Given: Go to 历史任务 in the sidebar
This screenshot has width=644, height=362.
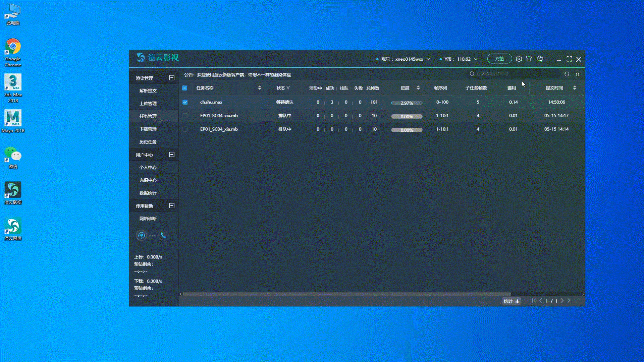Looking at the screenshot, I should [148, 142].
